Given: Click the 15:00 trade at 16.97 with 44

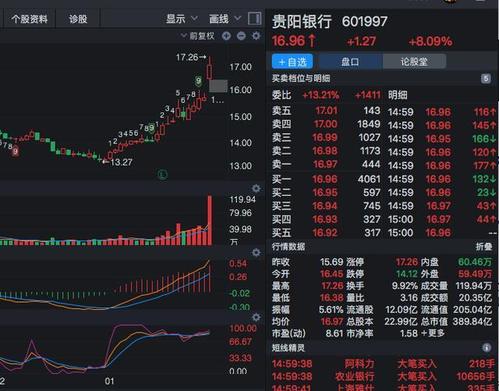Looking at the screenshot, I should (x=442, y=219).
